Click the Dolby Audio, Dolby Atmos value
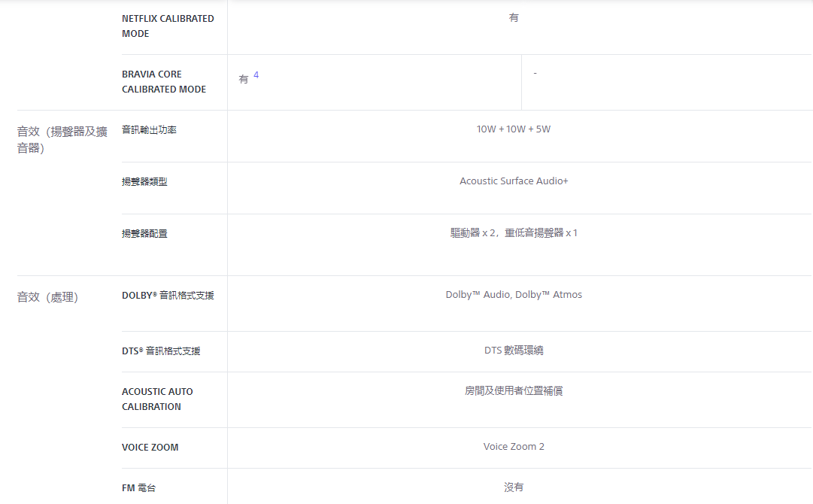This screenshot has height=504, width=813. [x=514, y=295]
